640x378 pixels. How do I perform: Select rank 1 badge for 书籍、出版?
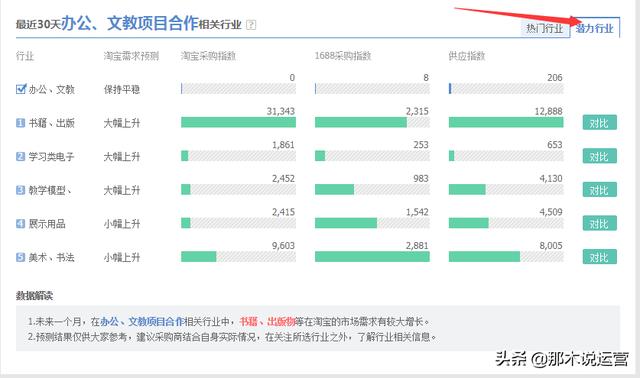point(20,122)
